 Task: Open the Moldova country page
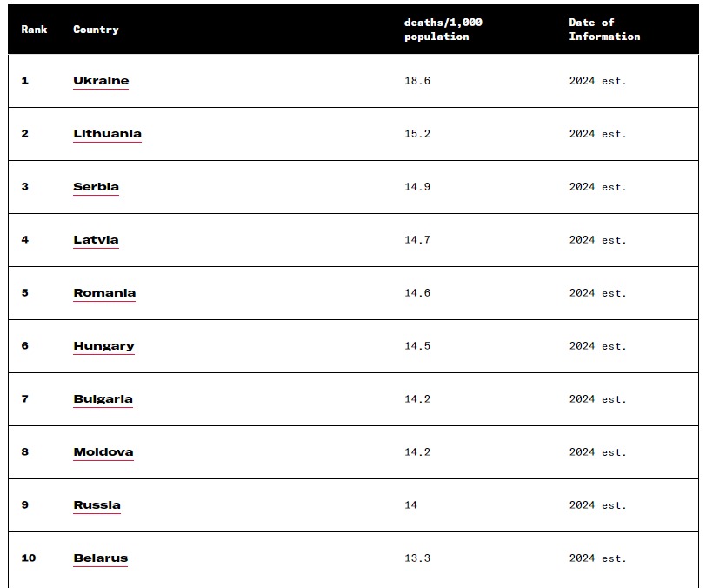click(x=103, y=452)
